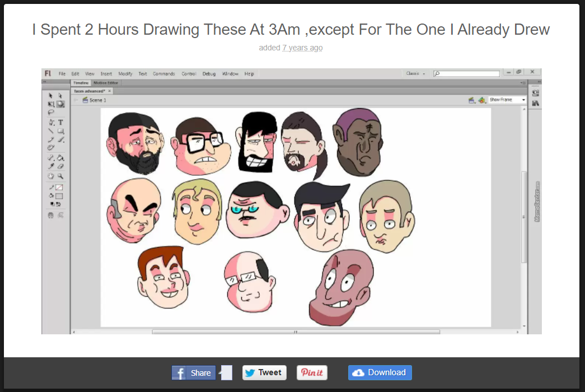Image resolution: width=585 pixels, height=392 pixels.
Task: Choose the Line tool
Action: click(x=51, y=131)
